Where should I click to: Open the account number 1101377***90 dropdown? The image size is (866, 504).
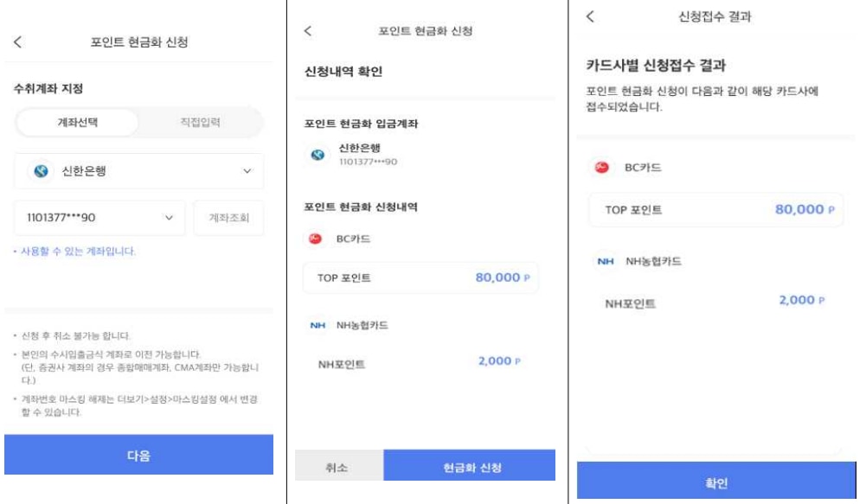coord(99,218)
